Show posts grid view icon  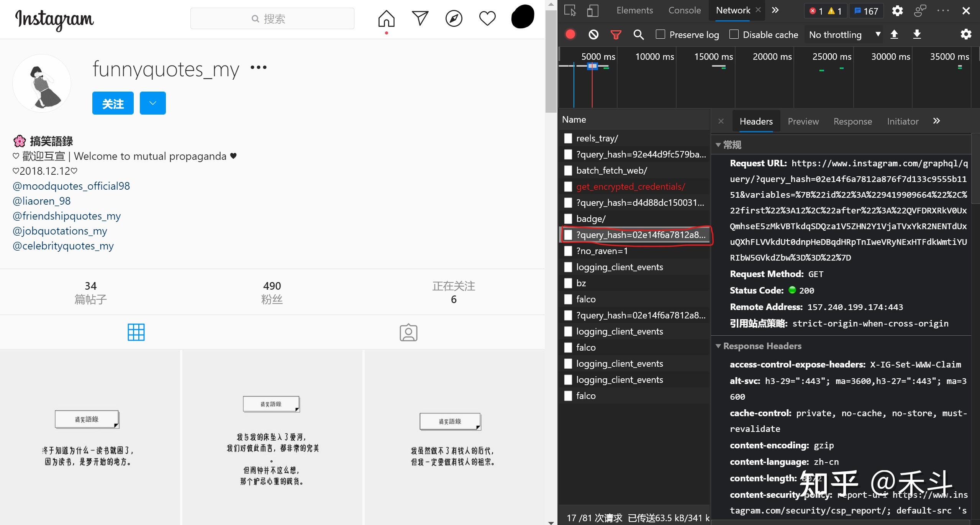[136, 332]
